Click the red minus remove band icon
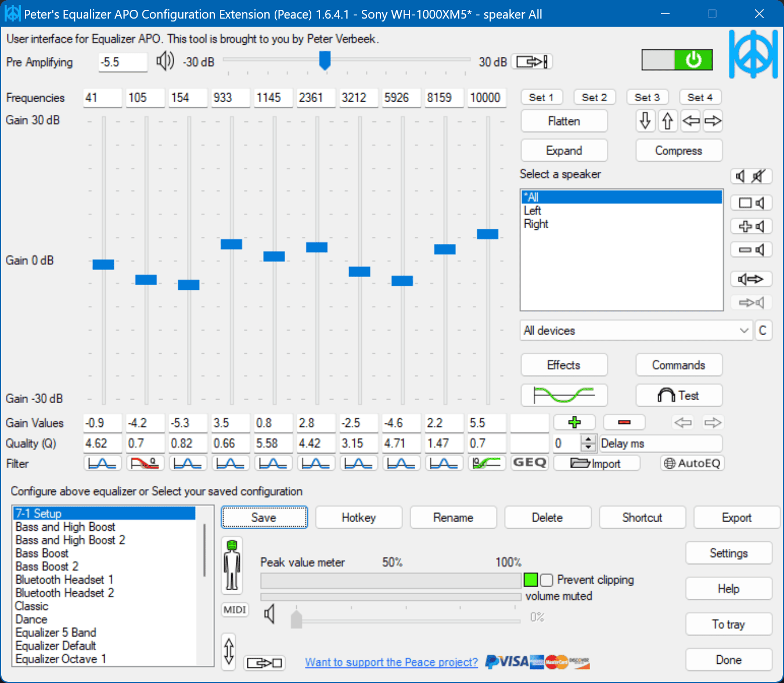Image resolution: width=784 pixels, height=683 pixels. pyautogui.click(x=624, y=422)
